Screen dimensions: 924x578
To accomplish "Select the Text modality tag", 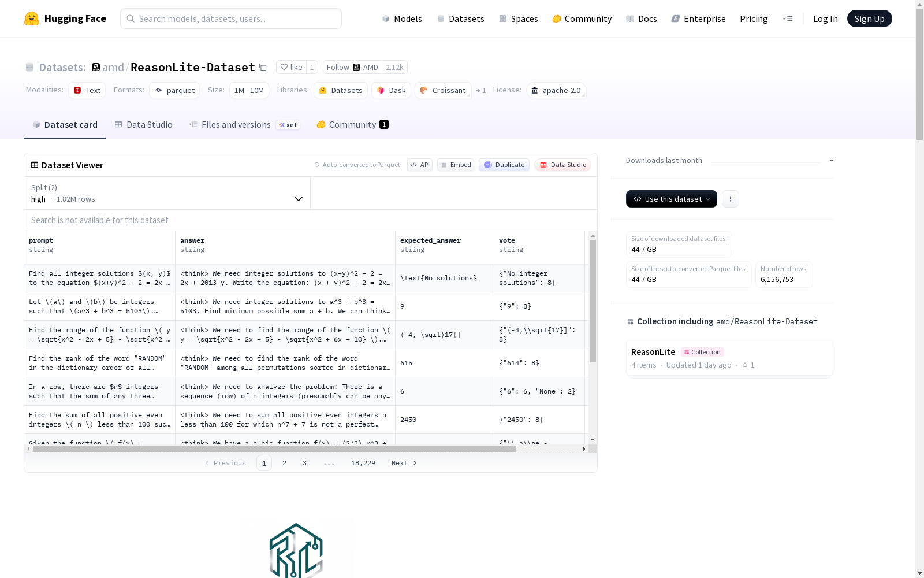I will [87, 90].
